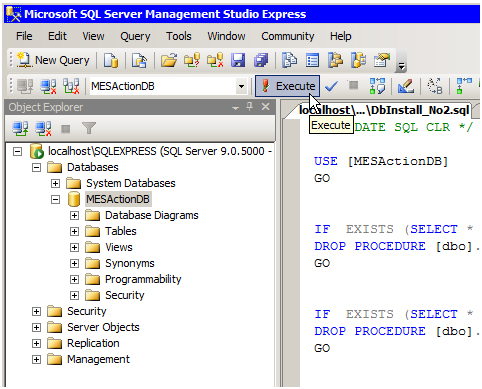This screenshot has height=389, width=482.
Task: Open the Help menu
Action: tap(340, 36)
